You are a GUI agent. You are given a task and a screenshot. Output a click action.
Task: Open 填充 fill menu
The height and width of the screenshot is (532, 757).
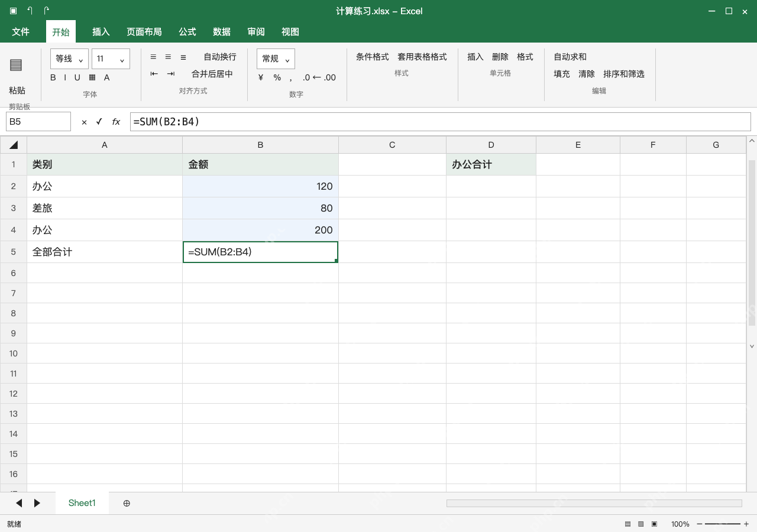pos(562,74)
